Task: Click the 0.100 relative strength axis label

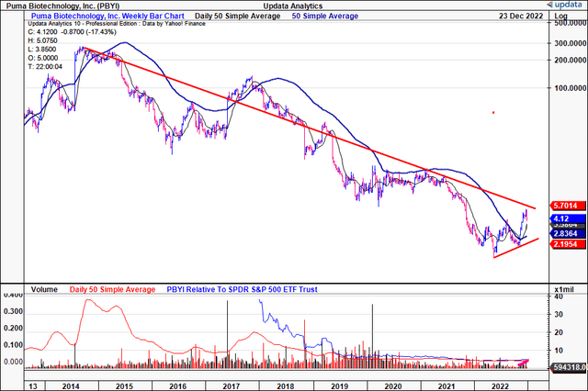Action: [13, 345]
